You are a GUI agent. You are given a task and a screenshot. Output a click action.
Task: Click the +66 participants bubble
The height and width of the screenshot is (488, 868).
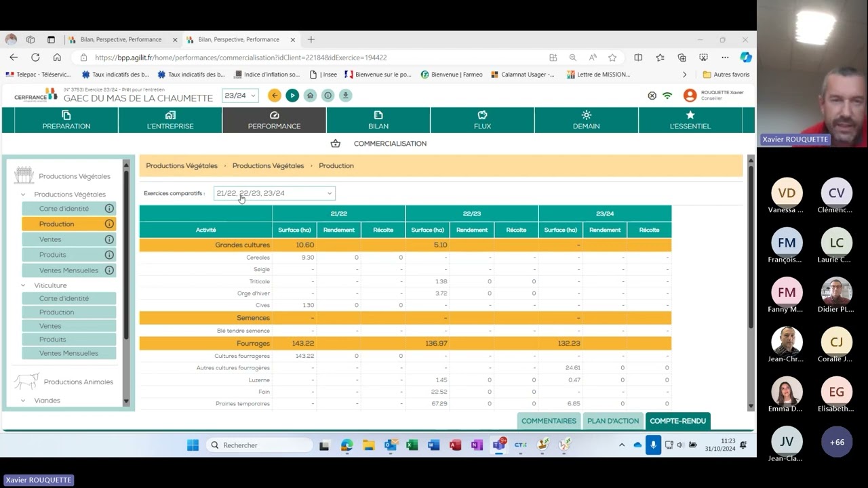[x=837, y=442]
